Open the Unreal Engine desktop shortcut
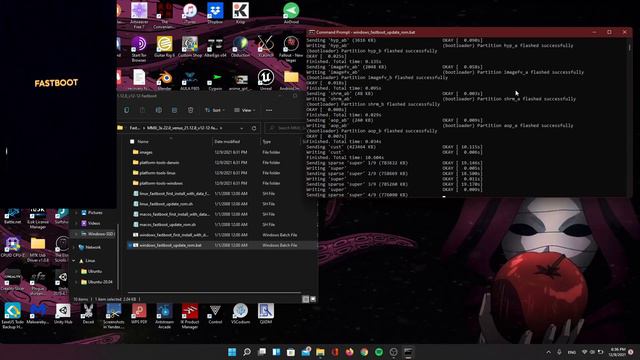This screenshot has width=640, height=360. (266, 80)
